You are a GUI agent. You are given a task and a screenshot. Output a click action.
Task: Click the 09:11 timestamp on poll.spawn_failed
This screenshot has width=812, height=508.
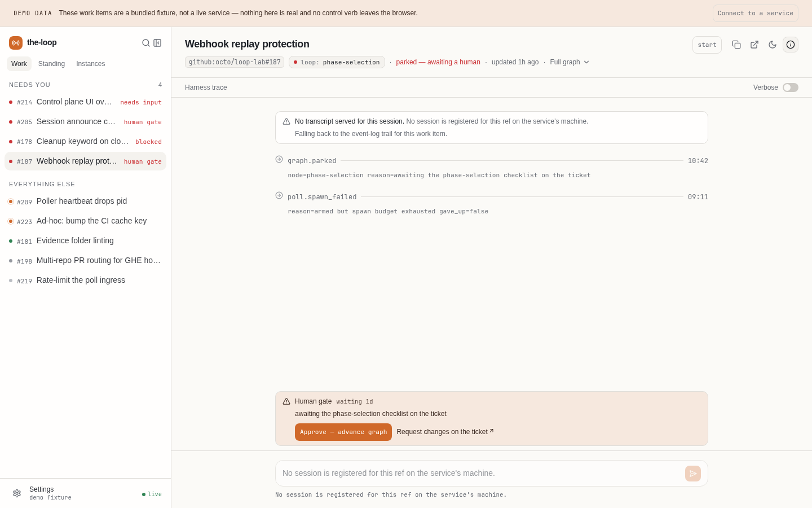[698, 197]
